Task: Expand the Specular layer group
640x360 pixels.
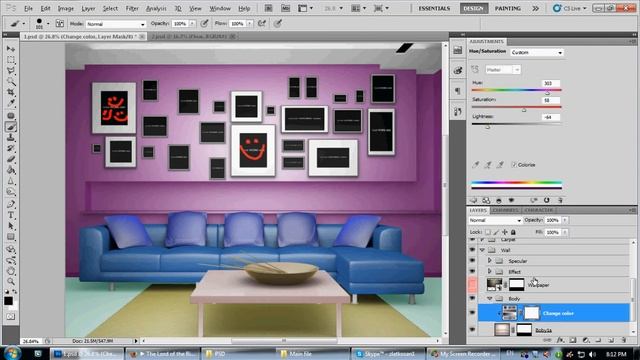Action: click(x=489, y=260)
